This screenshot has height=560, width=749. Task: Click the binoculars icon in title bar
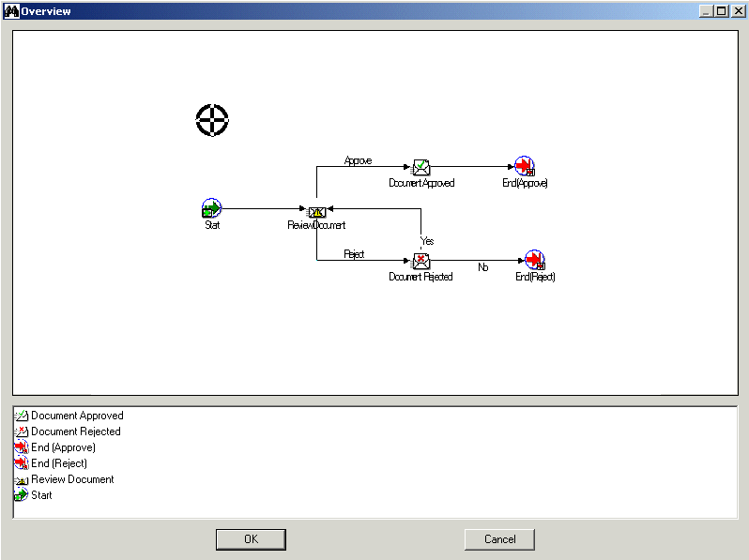[12, 10]
